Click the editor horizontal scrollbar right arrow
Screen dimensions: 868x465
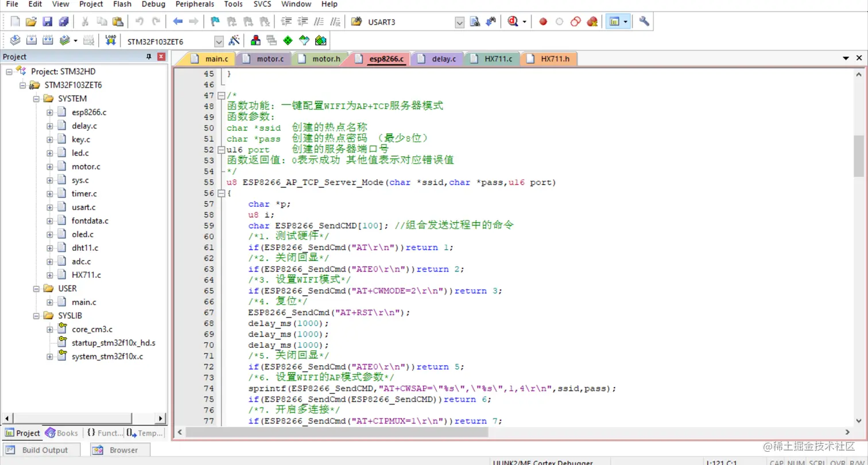coord(847,432)
